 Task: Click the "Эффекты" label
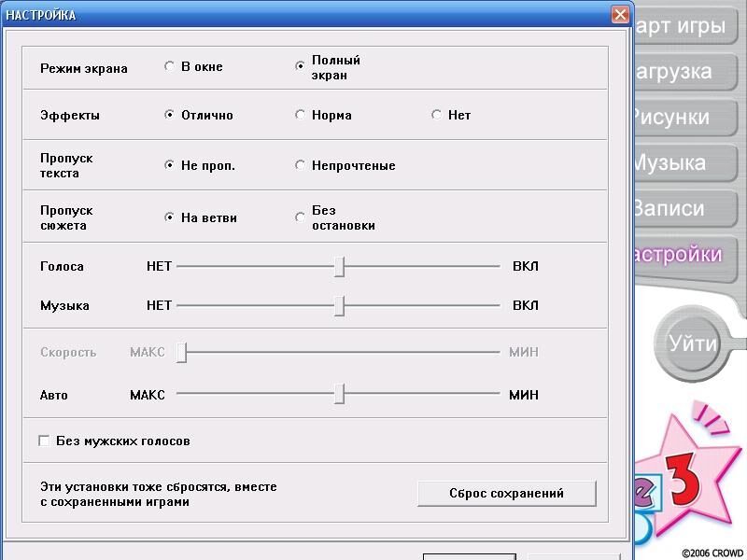[70, 115]
